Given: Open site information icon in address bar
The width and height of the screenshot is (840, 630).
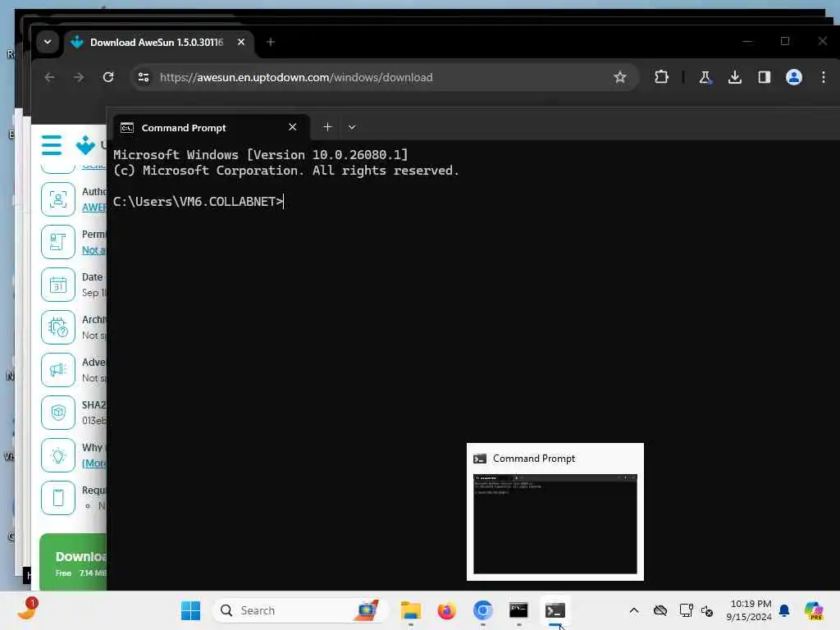Looking at the screenshot, I should [144, 77].
